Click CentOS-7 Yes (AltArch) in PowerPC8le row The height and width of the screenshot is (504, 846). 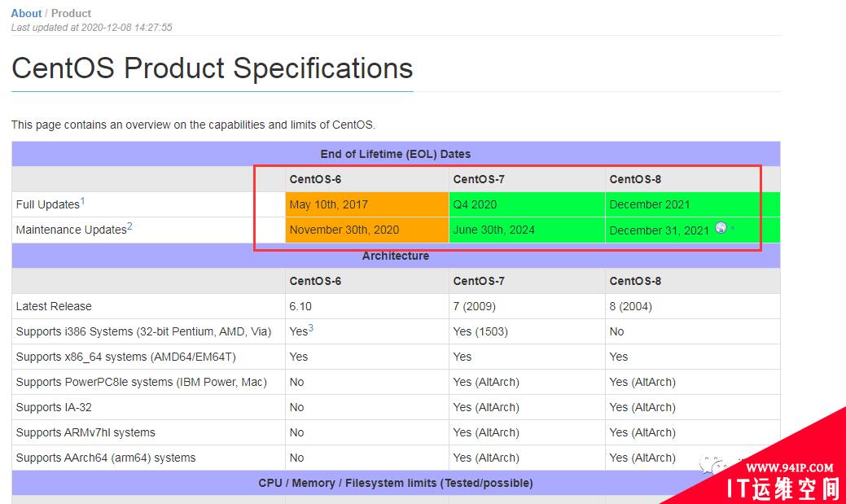point(486,383)
